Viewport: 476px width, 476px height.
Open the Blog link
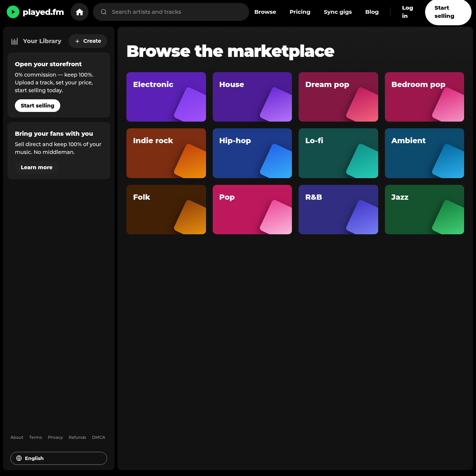point(372,12)
